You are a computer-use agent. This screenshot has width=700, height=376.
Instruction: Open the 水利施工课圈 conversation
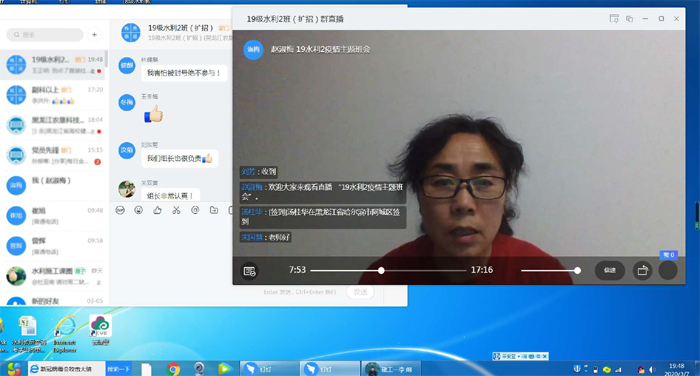coord(53,276)
